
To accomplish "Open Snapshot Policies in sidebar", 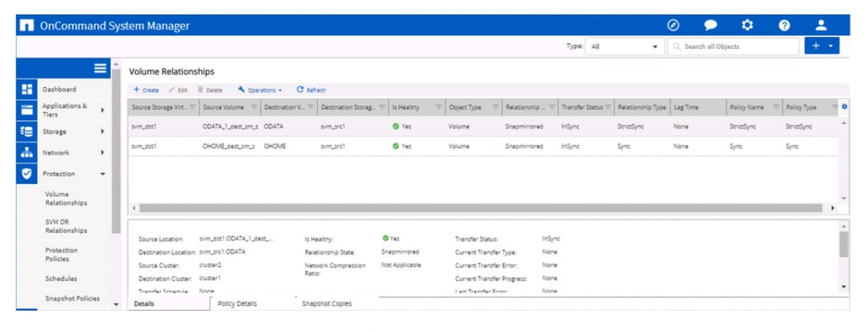I will 72,299.
